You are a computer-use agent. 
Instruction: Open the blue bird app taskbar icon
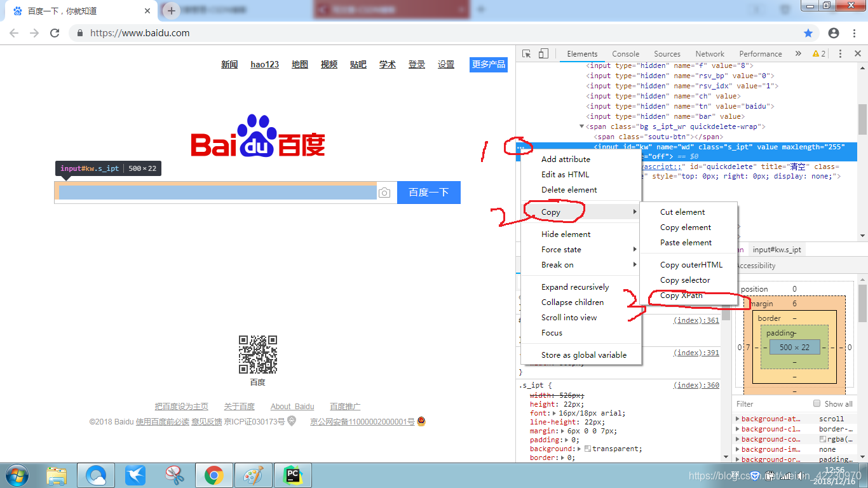click(135, 475)
